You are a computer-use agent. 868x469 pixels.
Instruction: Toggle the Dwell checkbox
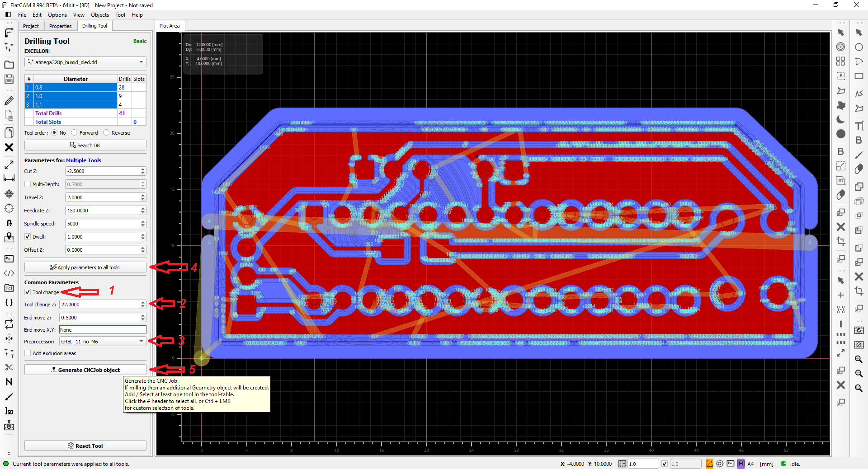coord(28,237)
